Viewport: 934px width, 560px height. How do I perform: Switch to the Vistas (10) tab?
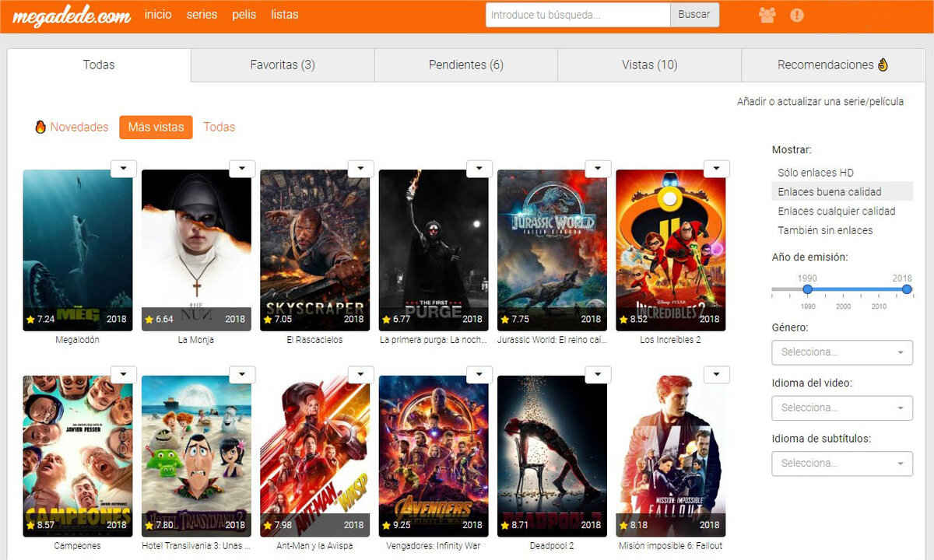point(649,65)
